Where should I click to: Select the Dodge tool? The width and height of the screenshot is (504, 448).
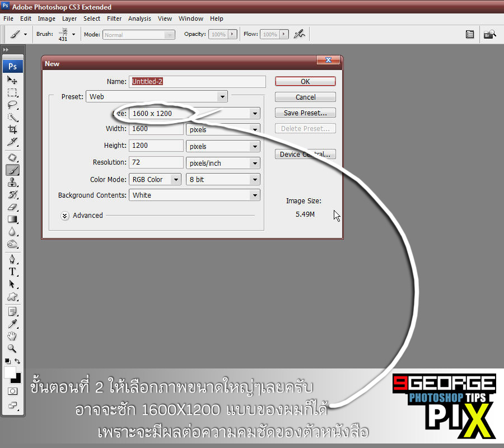pos(12,244)
